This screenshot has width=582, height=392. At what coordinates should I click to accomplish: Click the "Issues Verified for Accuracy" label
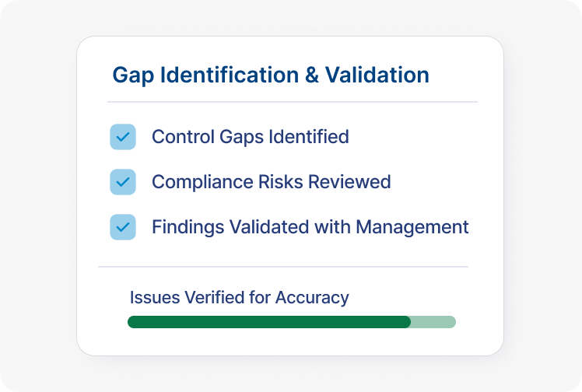(x=239, y=297)
